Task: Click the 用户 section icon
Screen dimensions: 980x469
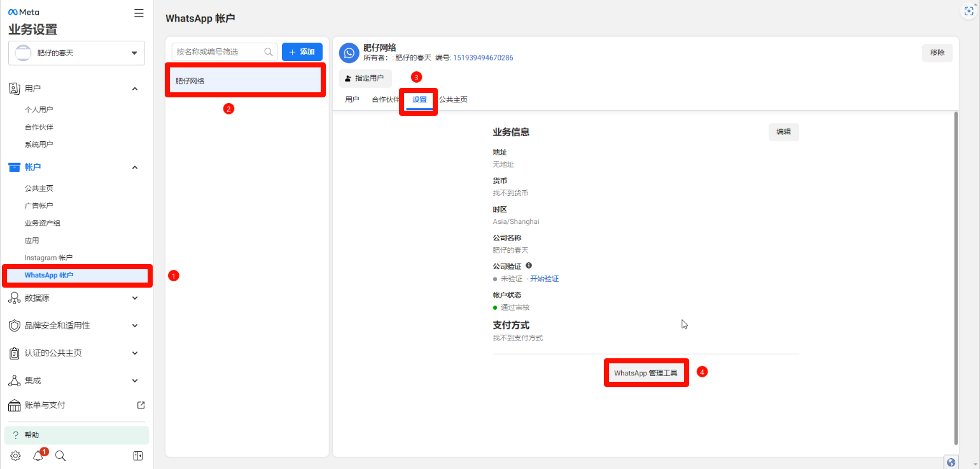Action: coord(14,88)
